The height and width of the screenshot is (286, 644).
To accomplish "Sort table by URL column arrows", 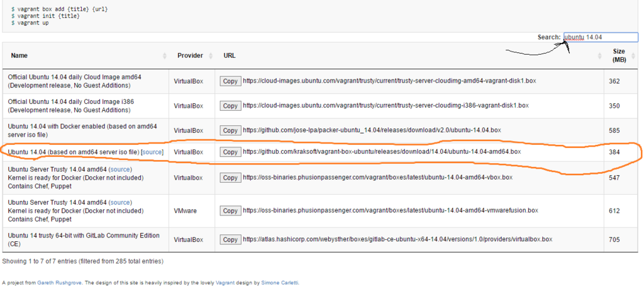I will pos(599,55).
